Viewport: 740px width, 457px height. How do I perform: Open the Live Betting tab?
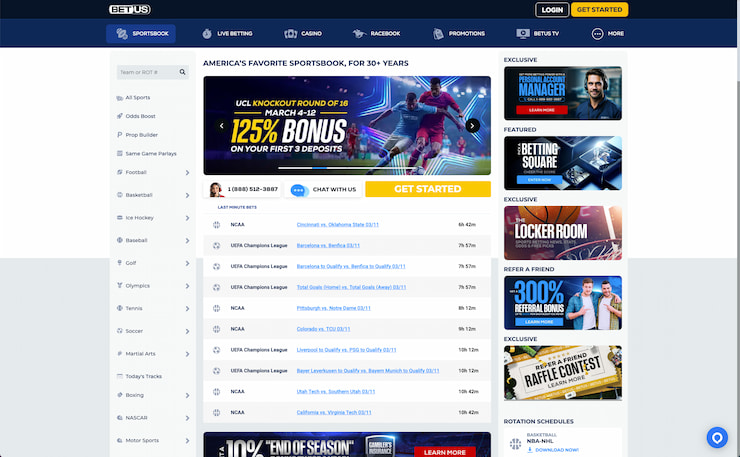(227, 34)
